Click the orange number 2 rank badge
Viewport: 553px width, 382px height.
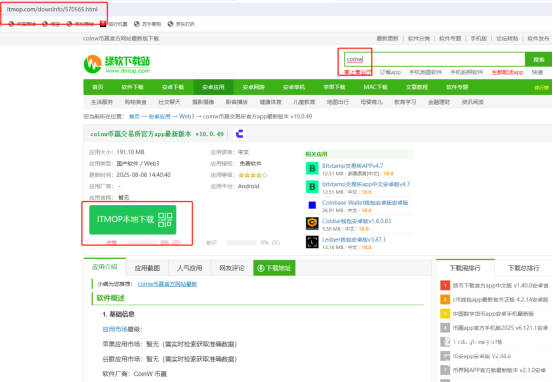[x=445, y=299]
